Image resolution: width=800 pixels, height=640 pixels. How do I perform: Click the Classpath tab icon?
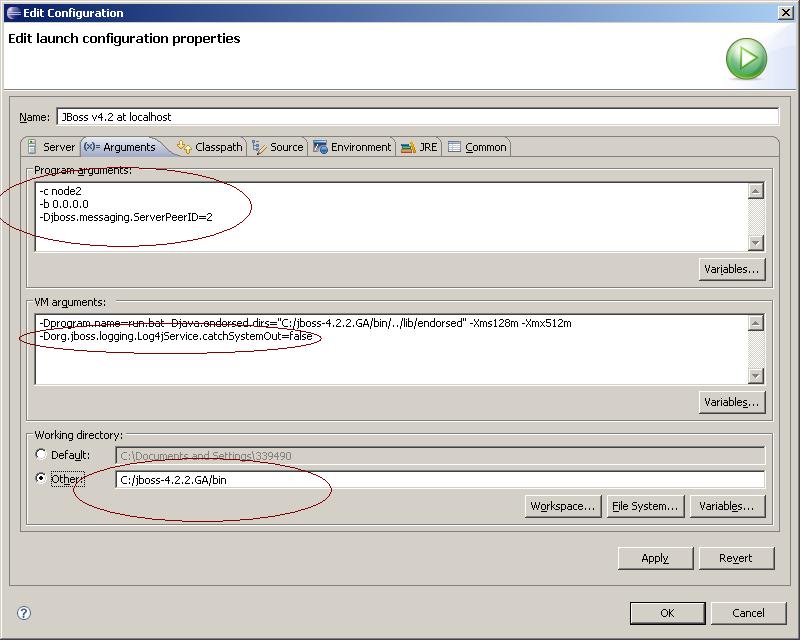click(x=184, y=147)
